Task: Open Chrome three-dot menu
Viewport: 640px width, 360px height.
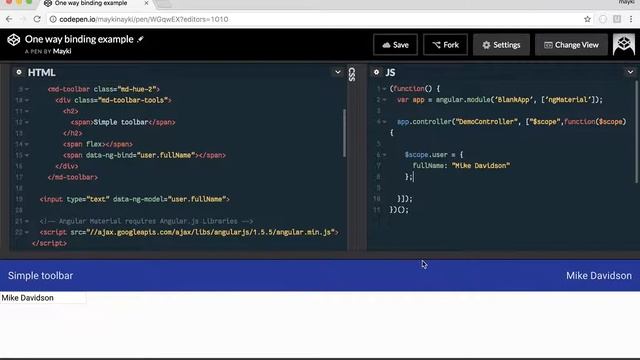Action: click(x=631, y=19)
